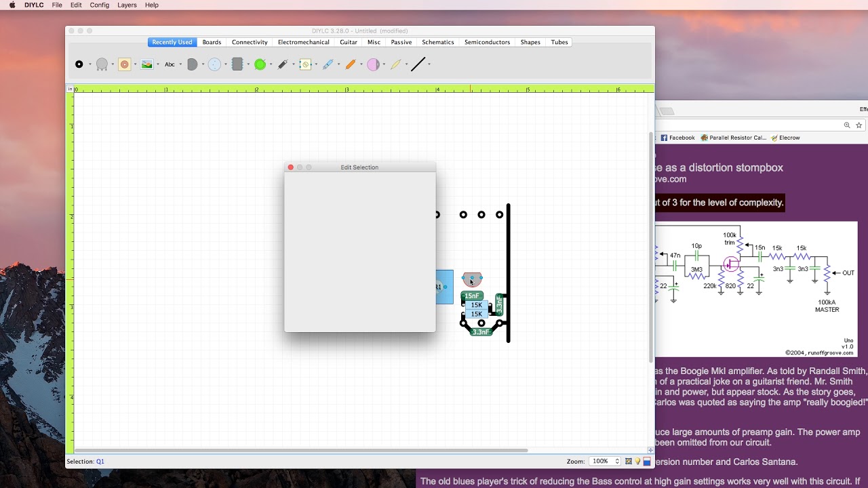The width and height of the screenshot is (868, 488).
Task: Open Elecrow bookmark in browser window
Action: pyautogui.click(x=785, y=138)
